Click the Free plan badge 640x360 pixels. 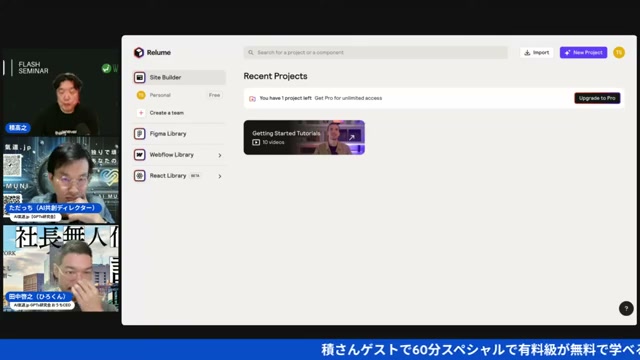(214, 95)
